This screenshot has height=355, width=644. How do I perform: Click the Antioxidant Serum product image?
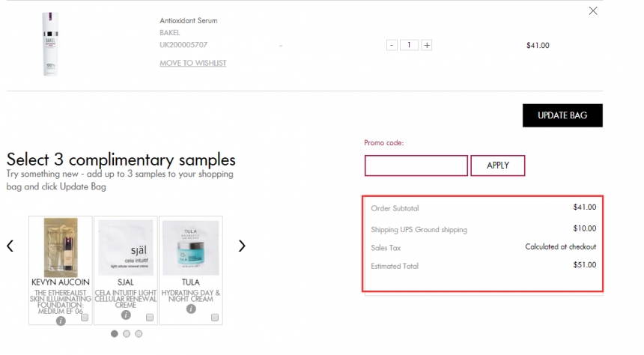[50, 44]
